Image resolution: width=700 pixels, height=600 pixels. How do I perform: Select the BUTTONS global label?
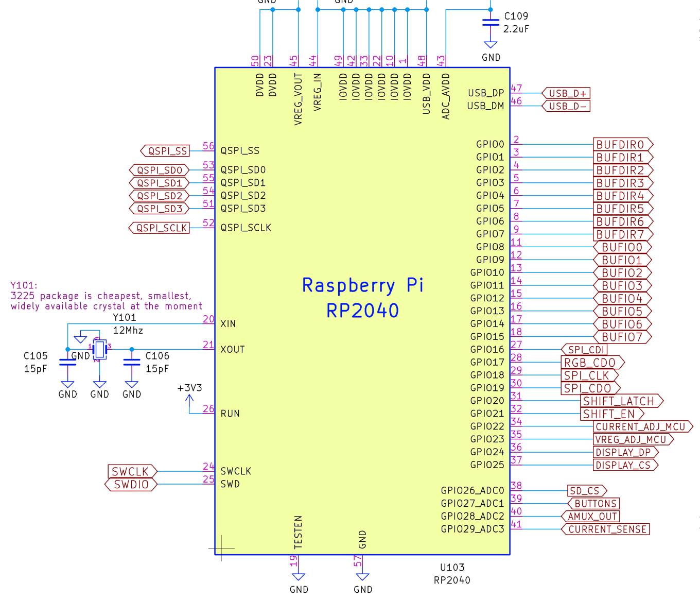[593, 504]
